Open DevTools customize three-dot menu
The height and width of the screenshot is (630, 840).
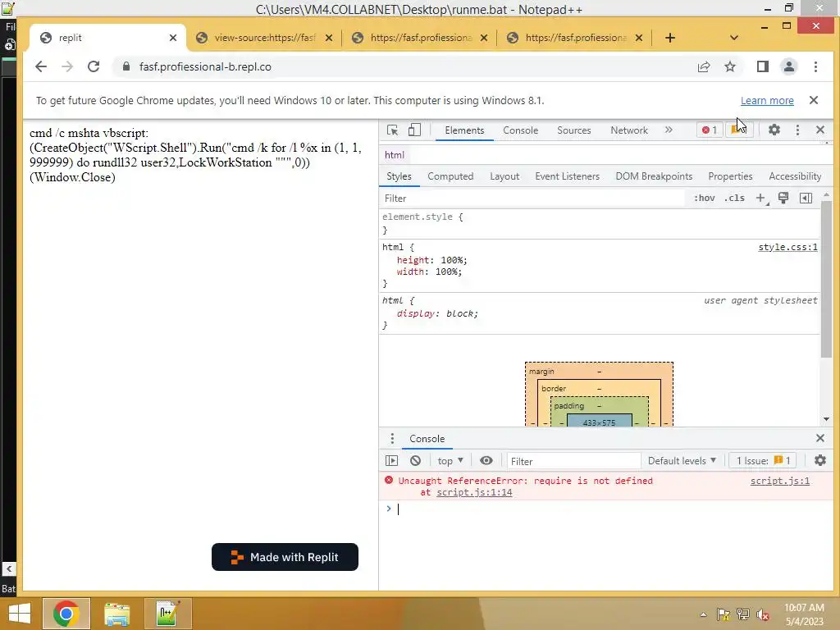tap(797, 130)
